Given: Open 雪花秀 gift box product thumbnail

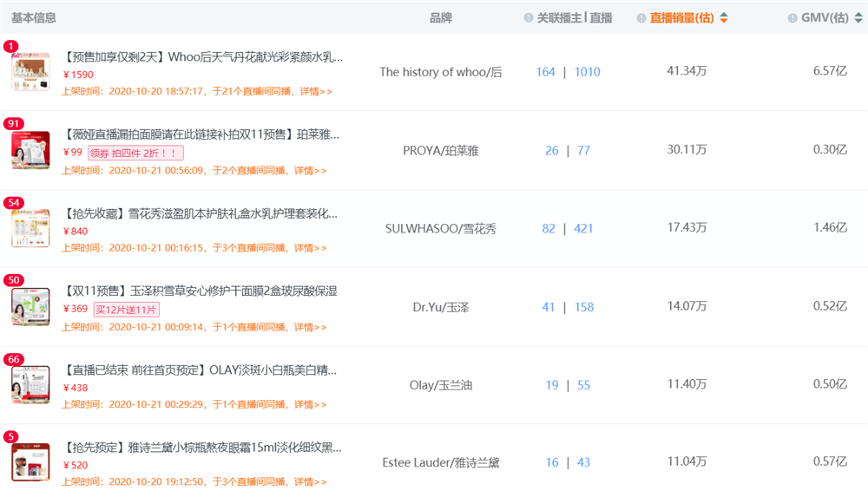Looking at the screenshot, I should tap(30, 228).
